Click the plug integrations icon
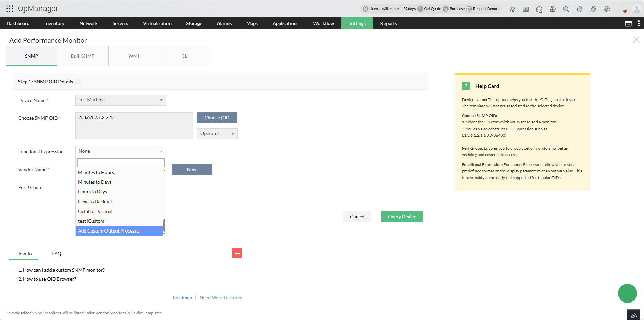Image resolution: width=644 pixels, height=320 pixels. pyautogui.click(x=593, y=9)
